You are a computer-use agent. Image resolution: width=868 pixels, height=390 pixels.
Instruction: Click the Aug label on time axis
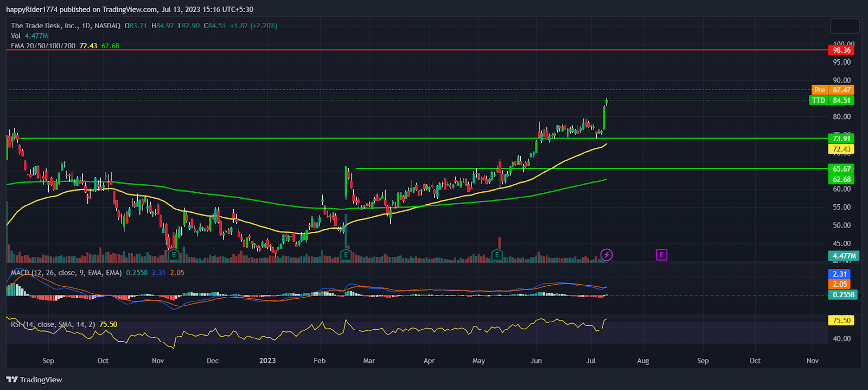(643, 361)
